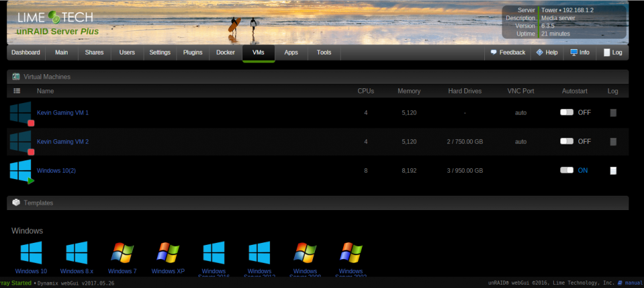Screen dimensions: 644x288
Task: Open the Windows 10(2) VM link
Action: pos(56,171)
